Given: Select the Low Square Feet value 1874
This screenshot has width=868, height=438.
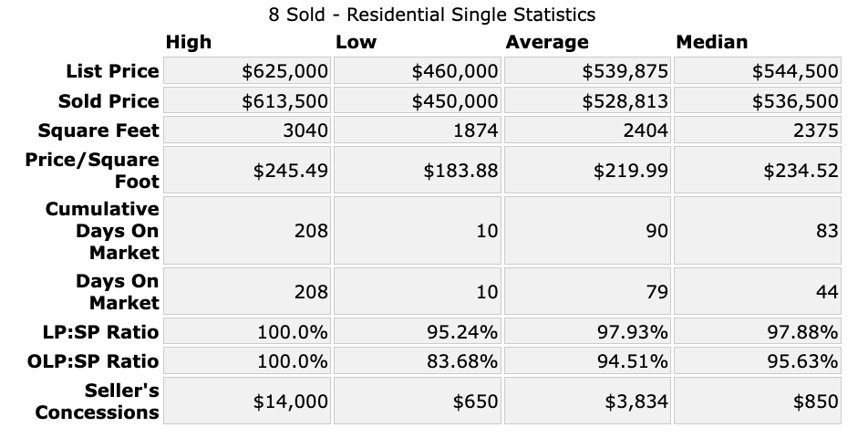Looking at the screenshot, I should click(475, 130).
